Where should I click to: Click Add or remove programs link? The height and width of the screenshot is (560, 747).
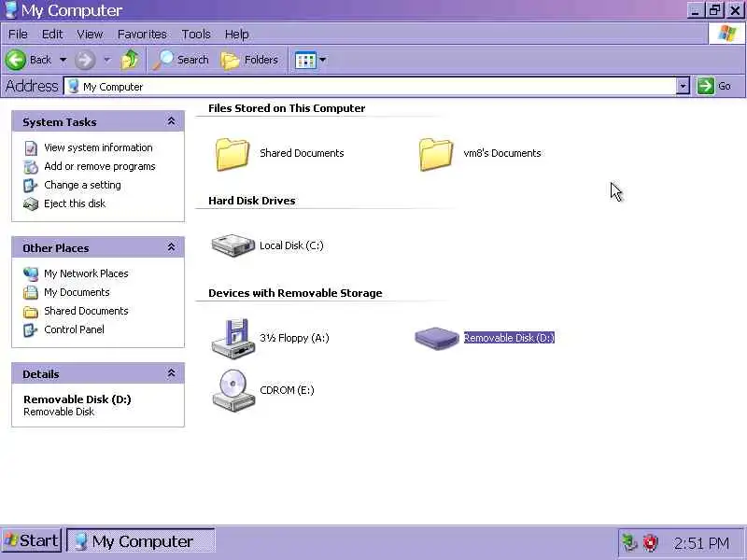pyautogui.click(x=100, y=166)
